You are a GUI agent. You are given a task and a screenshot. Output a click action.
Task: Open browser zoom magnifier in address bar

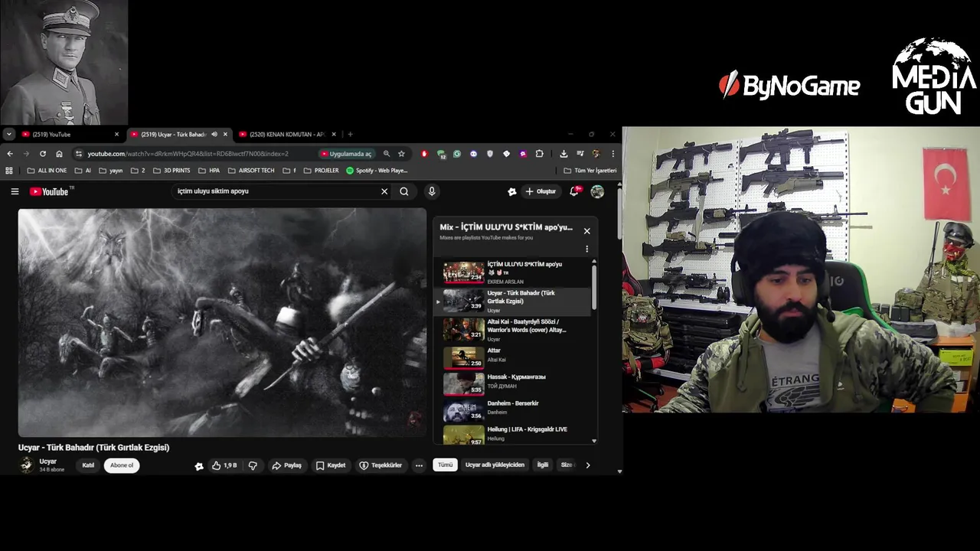click(x=387, y=154)
